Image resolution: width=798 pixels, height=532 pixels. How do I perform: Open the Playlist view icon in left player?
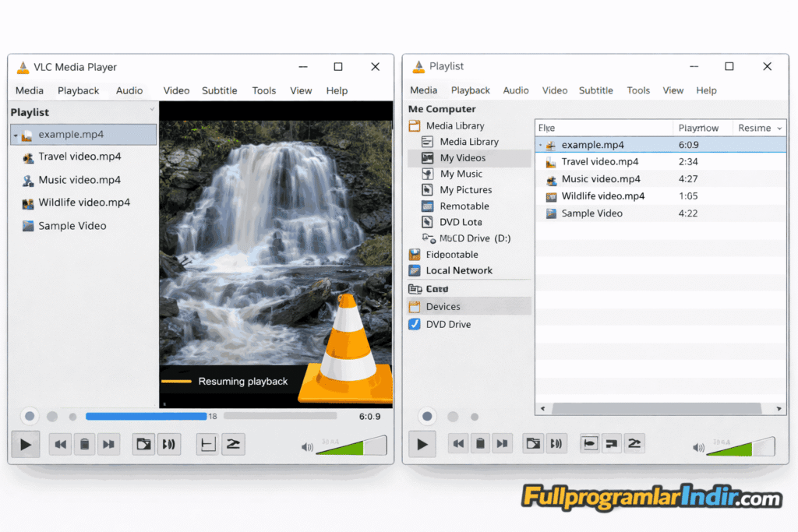click(x=144, y=444)
